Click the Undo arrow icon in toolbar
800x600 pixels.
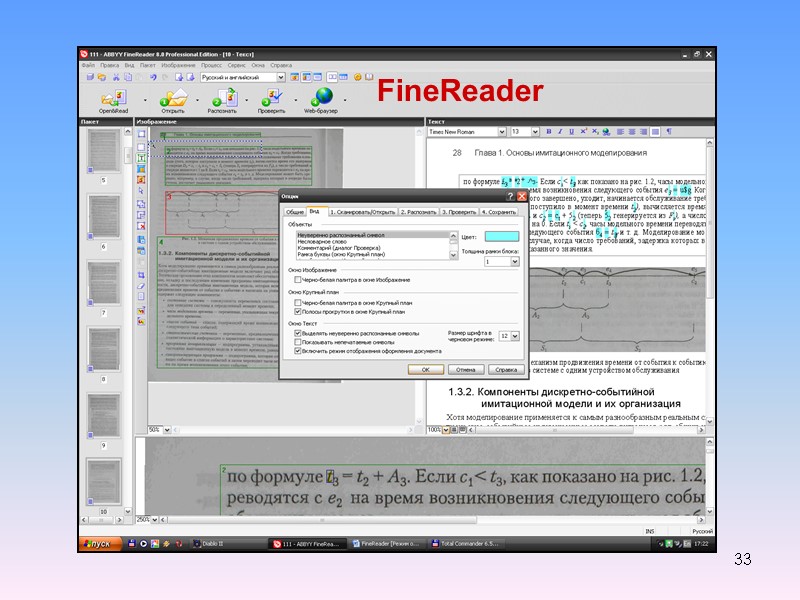tap(153, 77)
